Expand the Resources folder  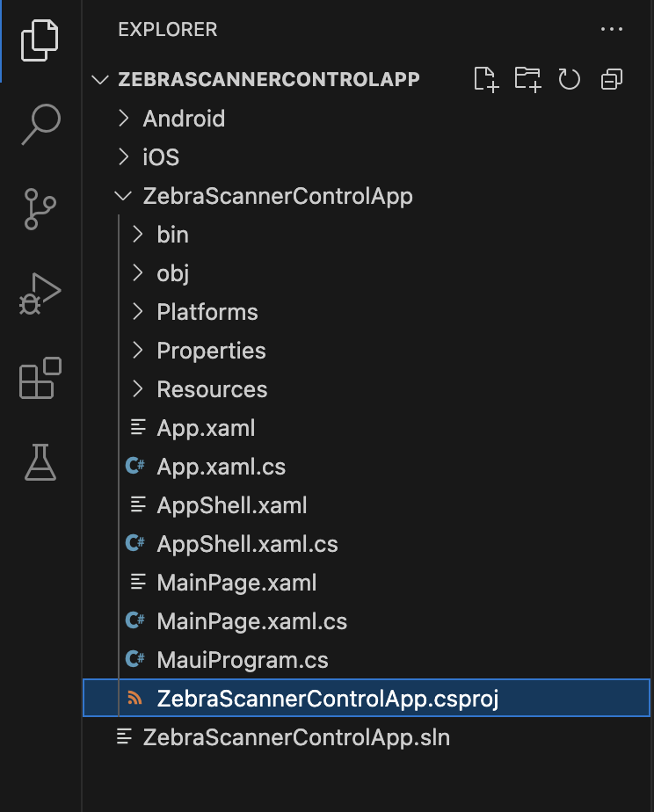212,389
